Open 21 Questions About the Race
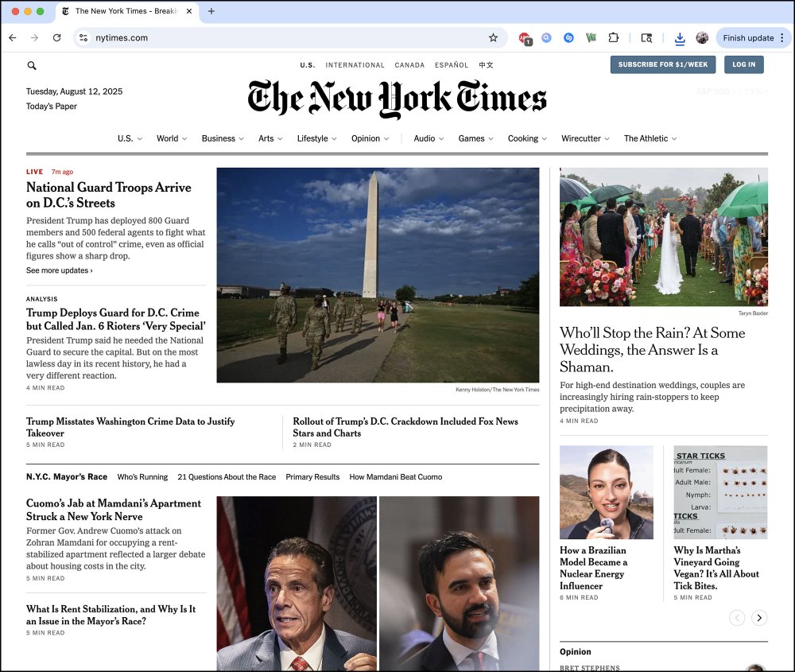 227,476
